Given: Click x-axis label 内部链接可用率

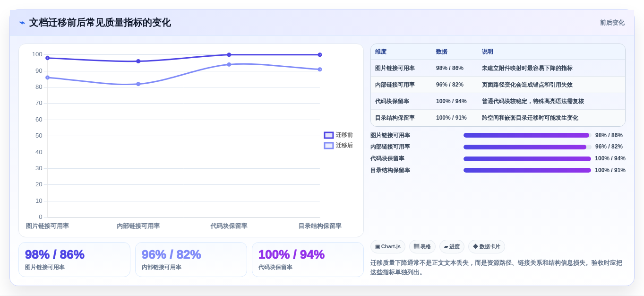Looking at the screenshot, I should 138,226.
